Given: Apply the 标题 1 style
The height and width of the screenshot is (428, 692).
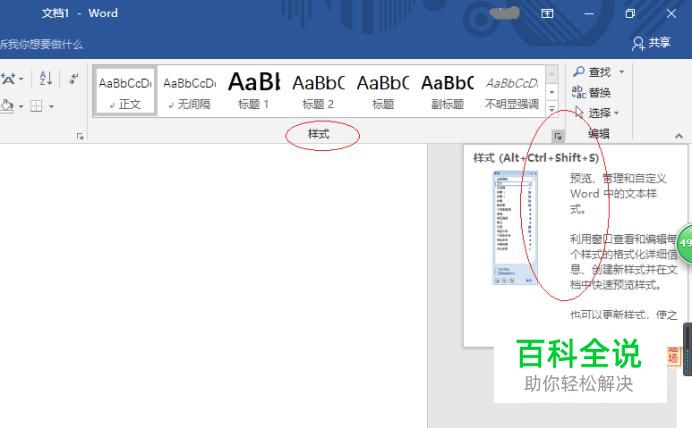Looking at the screenshot, I should [254, 92].
